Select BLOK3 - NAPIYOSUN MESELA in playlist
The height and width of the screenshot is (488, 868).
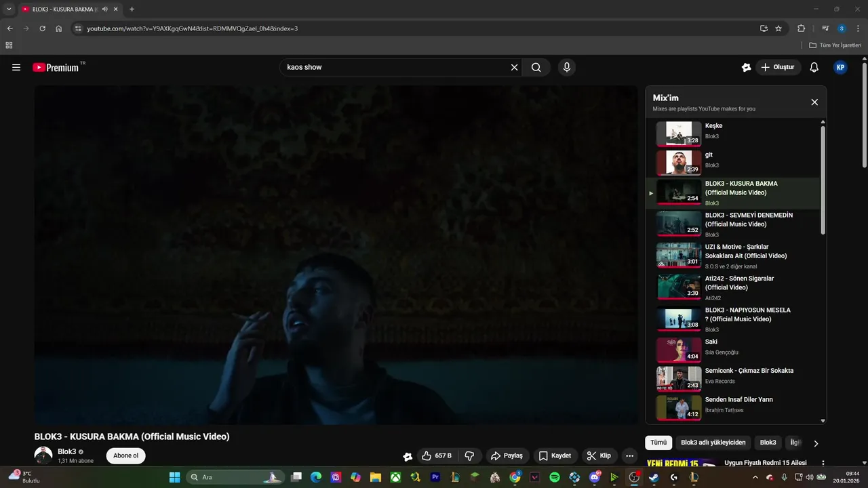[732, 319]
